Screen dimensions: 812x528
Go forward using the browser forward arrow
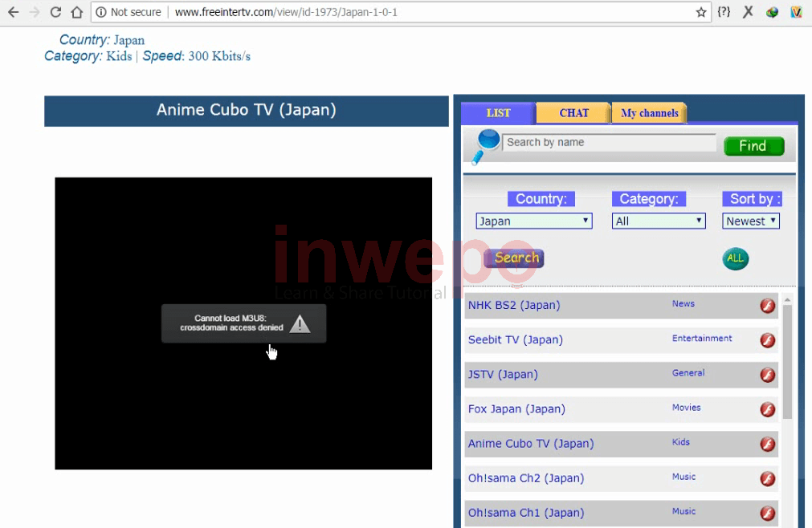pyautogui.click(x=35, y=12)
